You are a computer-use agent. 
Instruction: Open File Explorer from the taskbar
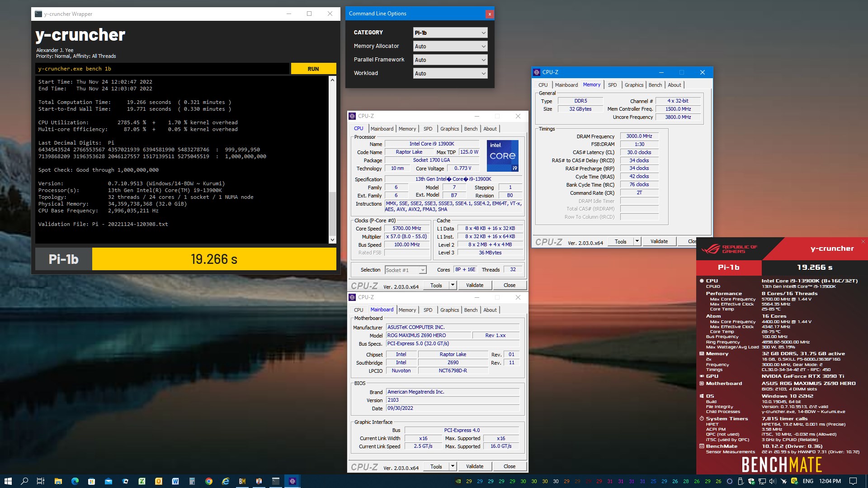click(x=58, y=481)
